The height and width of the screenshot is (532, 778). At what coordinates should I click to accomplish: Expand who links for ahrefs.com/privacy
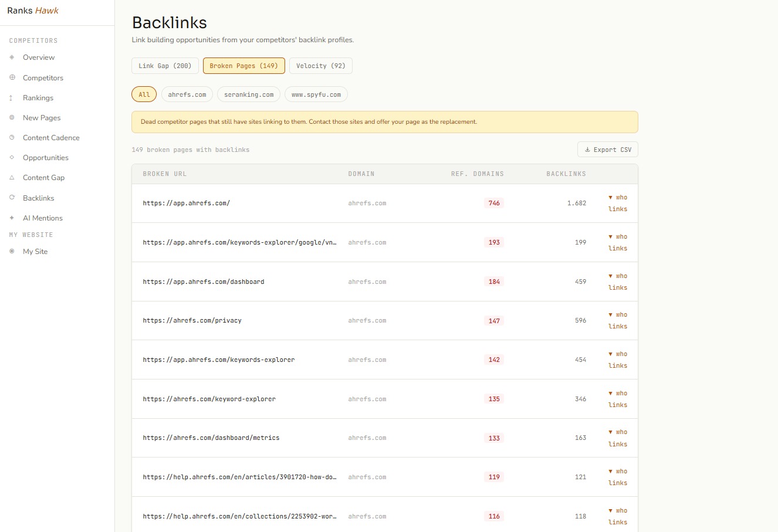618,321
